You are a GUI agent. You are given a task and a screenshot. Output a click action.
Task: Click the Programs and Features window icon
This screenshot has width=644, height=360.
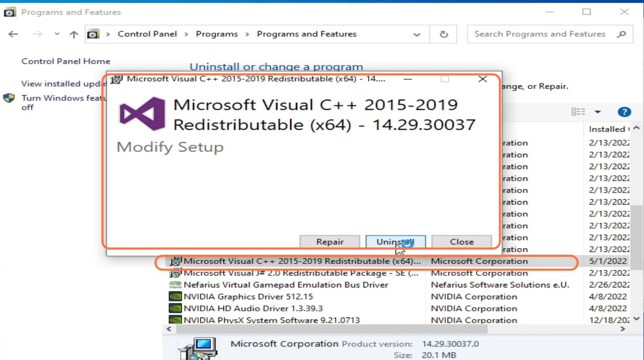10,12
